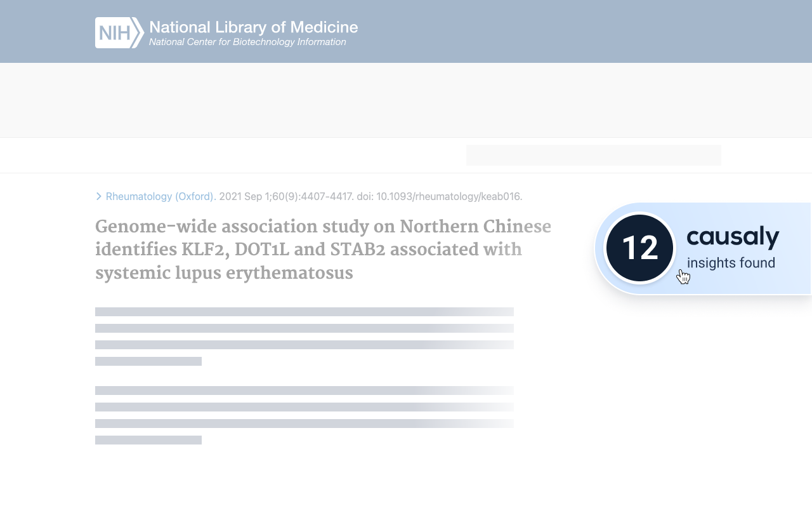
Task: Click the first abstract placeholder paragraph
Action: point(304,328)
